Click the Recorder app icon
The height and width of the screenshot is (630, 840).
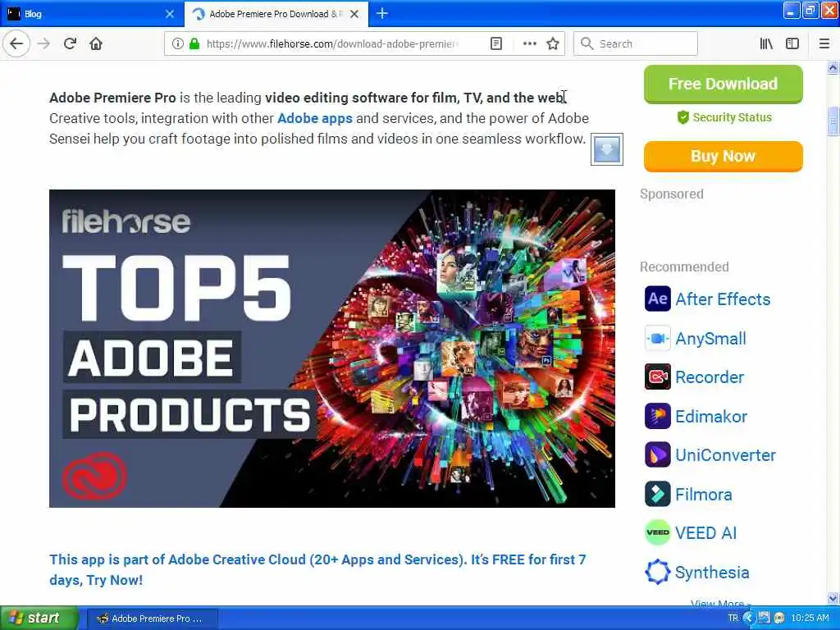(x=657, y=377)
